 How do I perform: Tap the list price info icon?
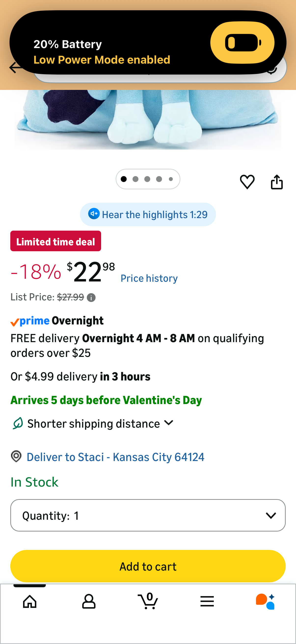coord(91,297)
